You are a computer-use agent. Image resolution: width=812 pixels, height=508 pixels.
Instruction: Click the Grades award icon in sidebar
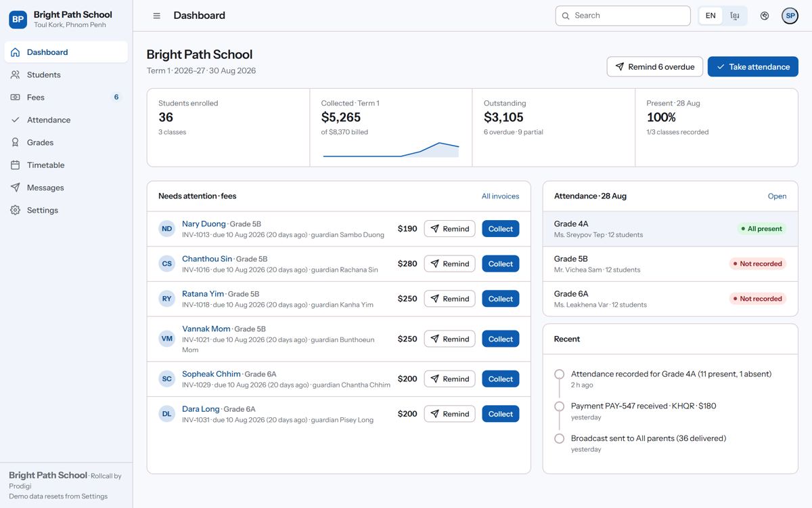15,142
